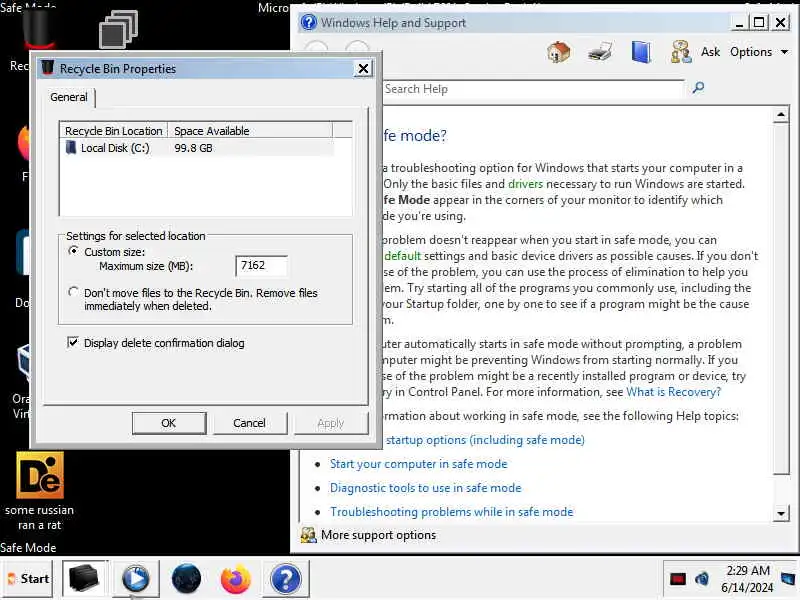The image size is (800, 600).
Task: Open 'What is Recovery?' link
Action: [x=673, y=392]
